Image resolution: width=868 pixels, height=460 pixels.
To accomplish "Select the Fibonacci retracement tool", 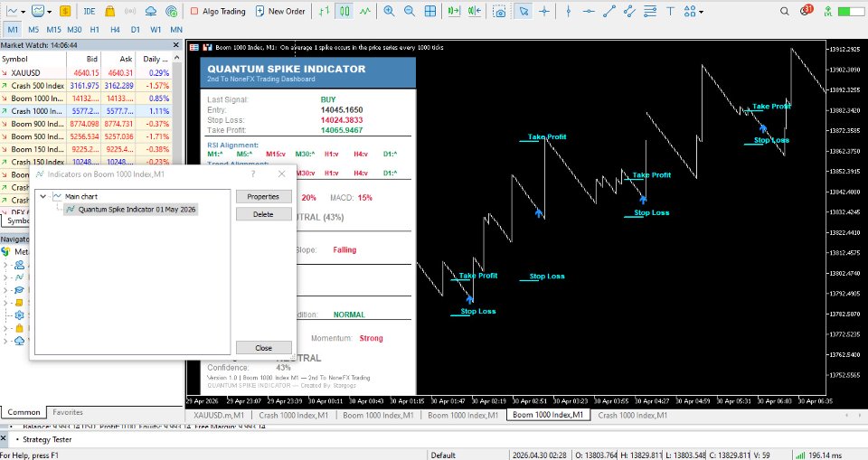I will pos(650,11).
